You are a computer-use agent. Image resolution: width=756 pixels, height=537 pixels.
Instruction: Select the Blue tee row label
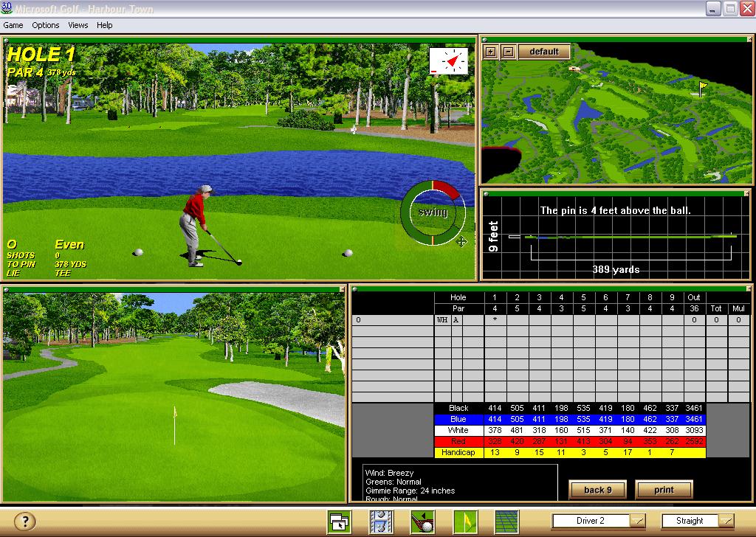(x=458, y=419)
